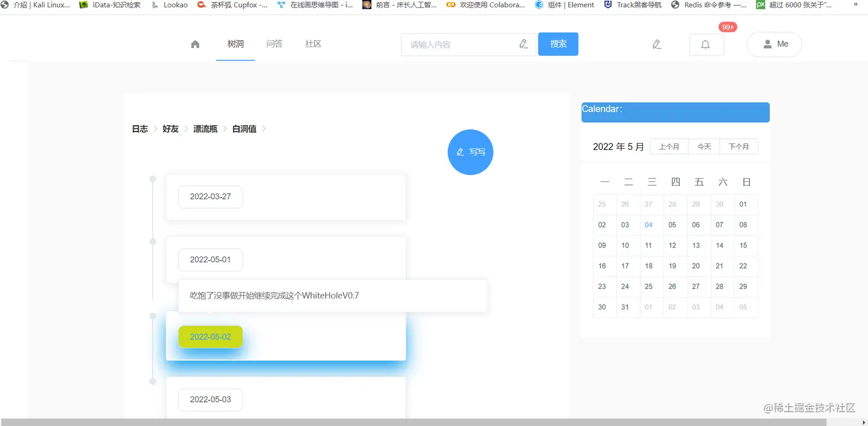Select the highlighted 2022-05-02 date label
This screenshot has width=868, height=426.
click(210, 337)
